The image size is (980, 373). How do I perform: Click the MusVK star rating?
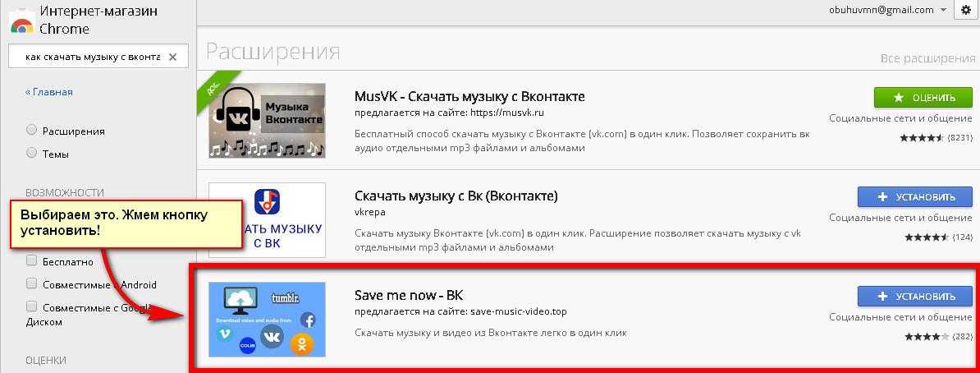click(922, 138)
